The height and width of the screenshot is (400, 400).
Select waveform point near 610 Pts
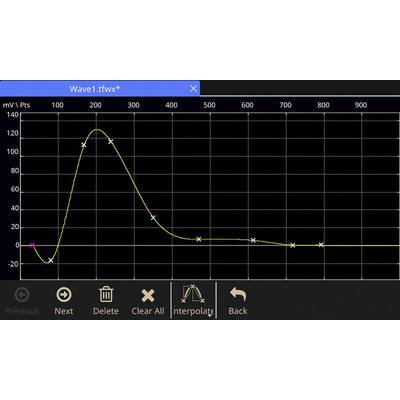click(x=253, y=240)
